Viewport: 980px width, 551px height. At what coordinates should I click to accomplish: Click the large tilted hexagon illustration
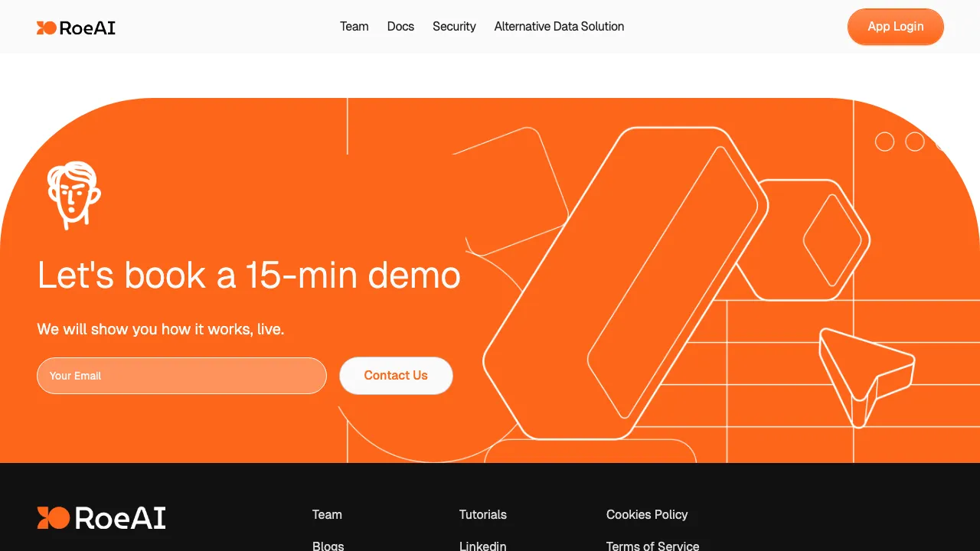624,283
